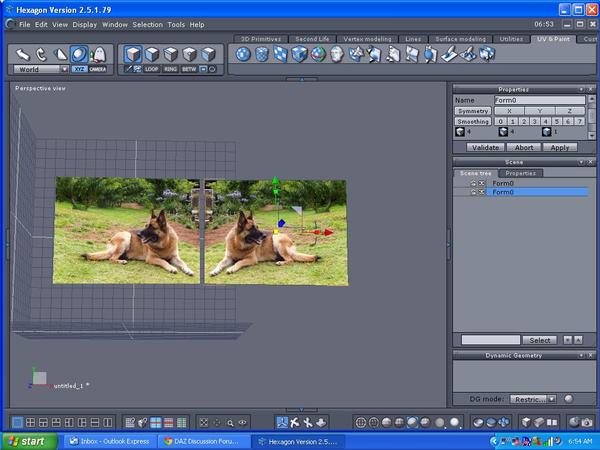Choose the Rotate manipulator tool
The height and width of the screenshot is (450, 600).
pyautogui.click(x=41, y=55)
